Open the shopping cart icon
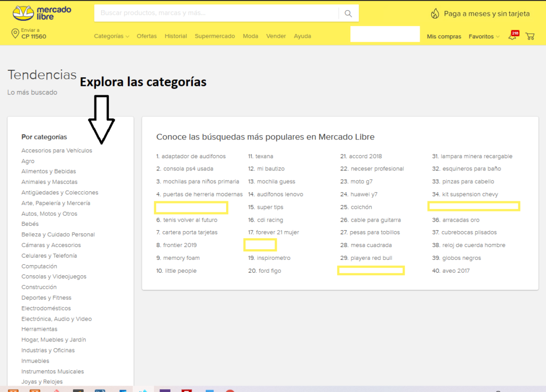 pyautogui.click(x=529, y=36)
